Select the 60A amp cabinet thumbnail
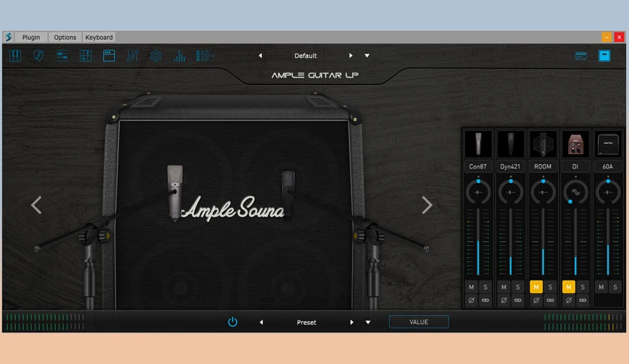The height and width of the screenshot is (364, 629). point(608,144)
